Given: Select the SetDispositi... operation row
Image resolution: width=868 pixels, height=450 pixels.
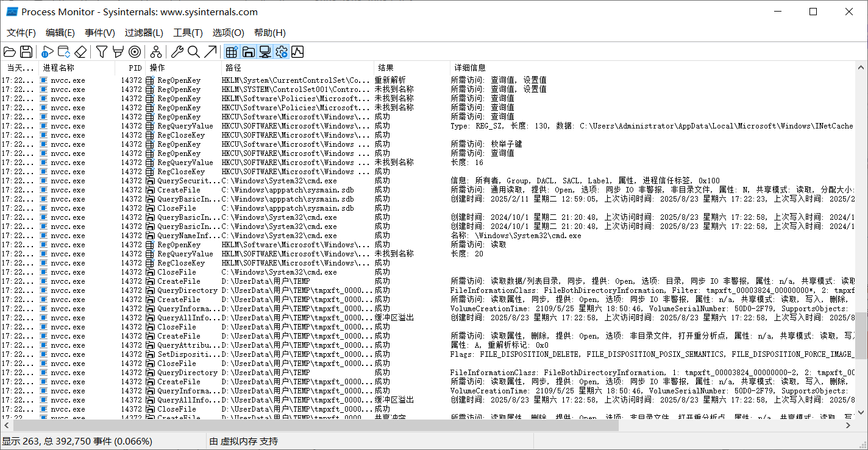Looking at the screenshot, I should tap(428, 354).
